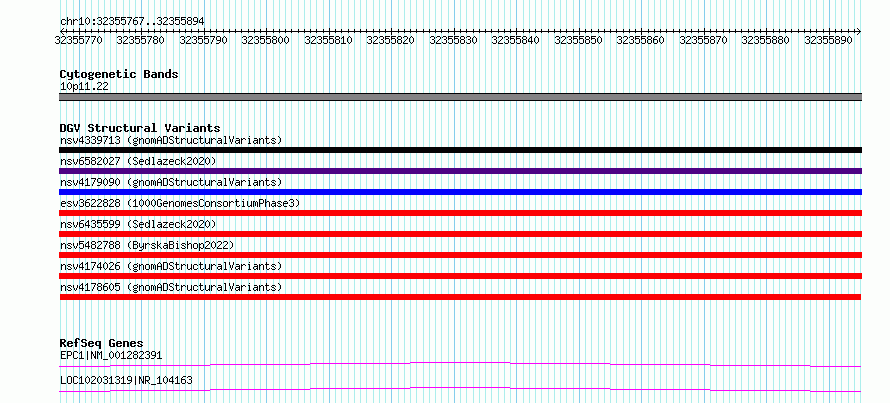
Task: Select the blue nsv4179090 variant bar
Action: 460,192
